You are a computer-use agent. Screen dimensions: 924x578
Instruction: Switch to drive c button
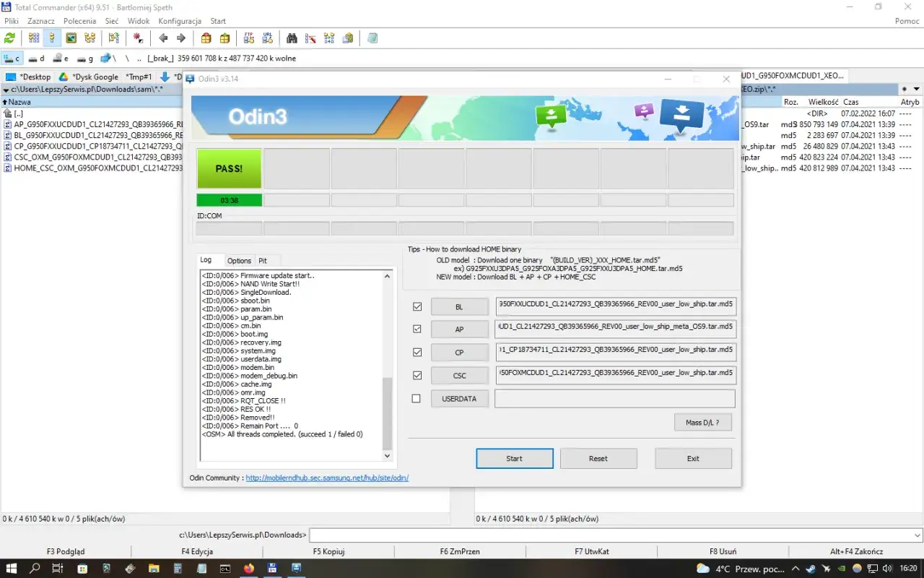[x=12, y=59]
